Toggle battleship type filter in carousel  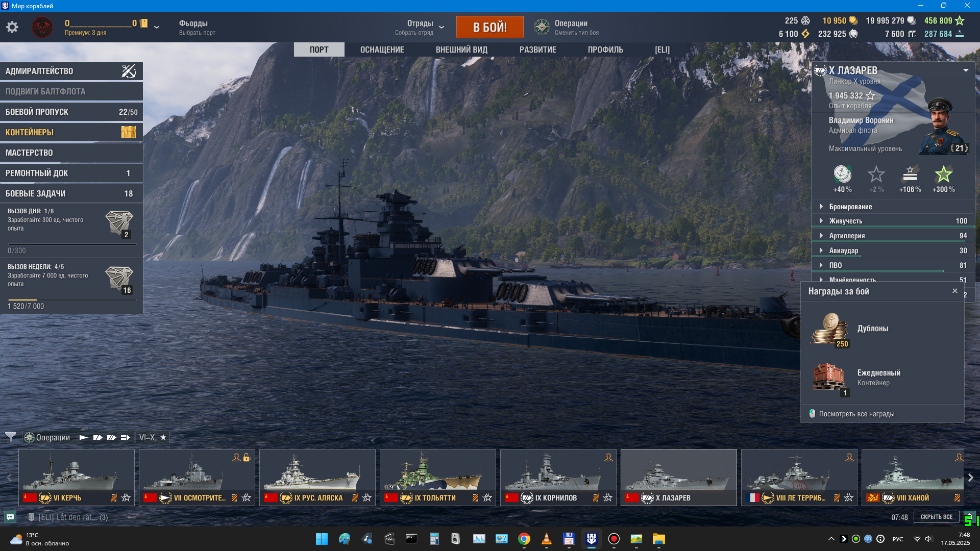pyautogui.click(x=111, y=437)
